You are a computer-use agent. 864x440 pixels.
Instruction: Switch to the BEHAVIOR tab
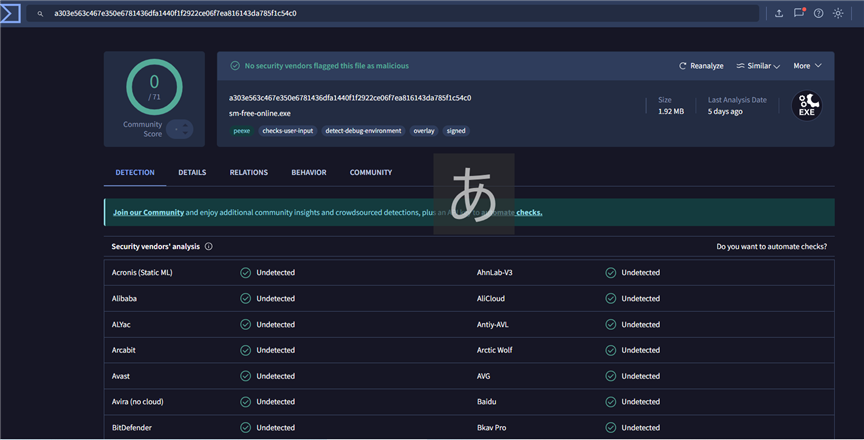point(309,172)
